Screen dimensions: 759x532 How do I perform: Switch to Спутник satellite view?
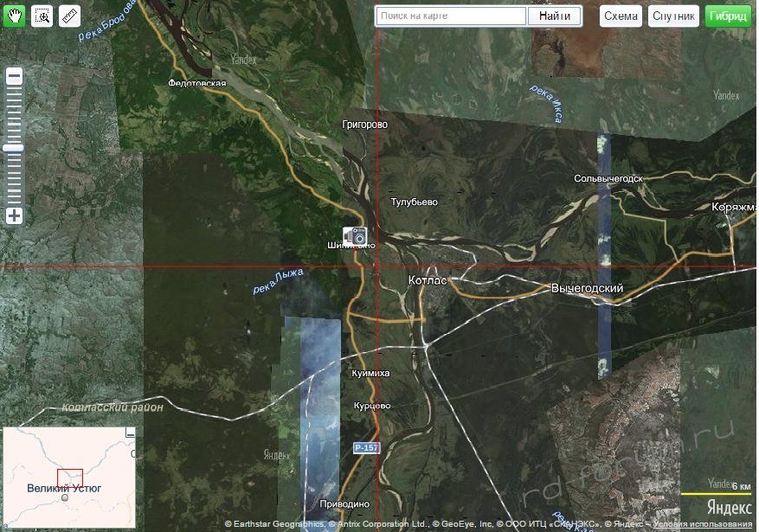(x=673, y=16)
